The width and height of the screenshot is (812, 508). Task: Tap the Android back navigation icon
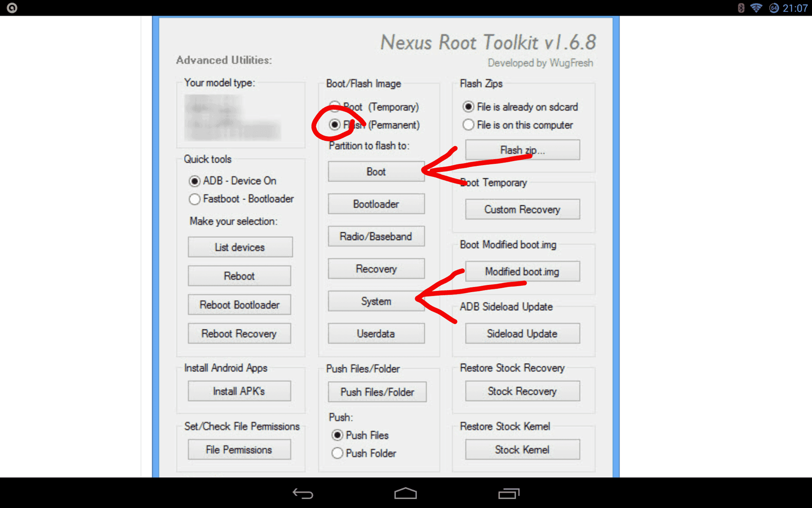[303, 493]
